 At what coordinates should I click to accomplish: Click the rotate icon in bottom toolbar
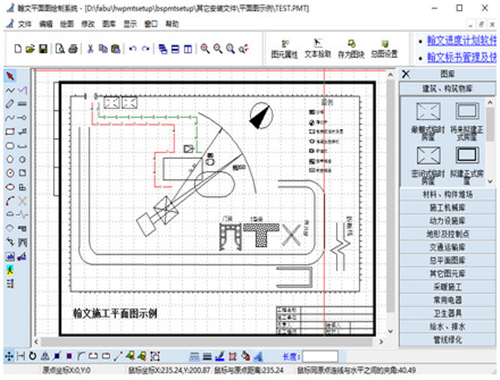pyautogui.click(x=32, y=356)
